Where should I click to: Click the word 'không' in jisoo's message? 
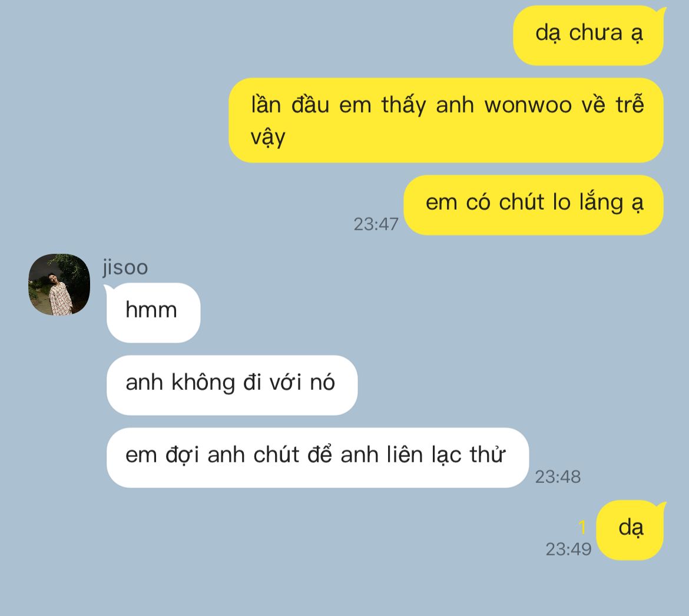coord(203,383)
